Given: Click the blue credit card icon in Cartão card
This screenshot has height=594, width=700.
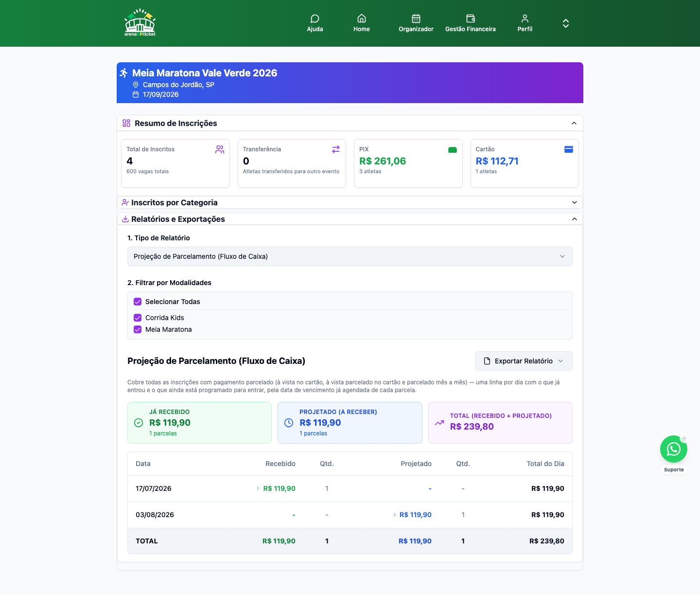Looking at the screenshot, I should (x=569, y=149).
